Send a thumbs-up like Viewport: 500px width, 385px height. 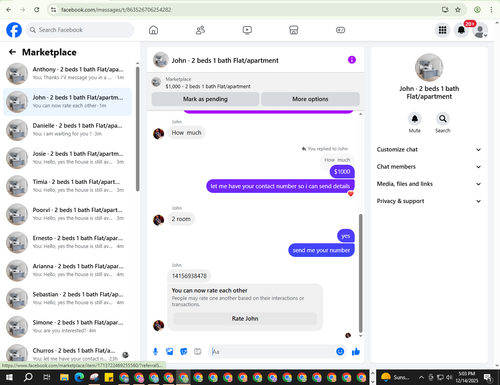point(356,351)
